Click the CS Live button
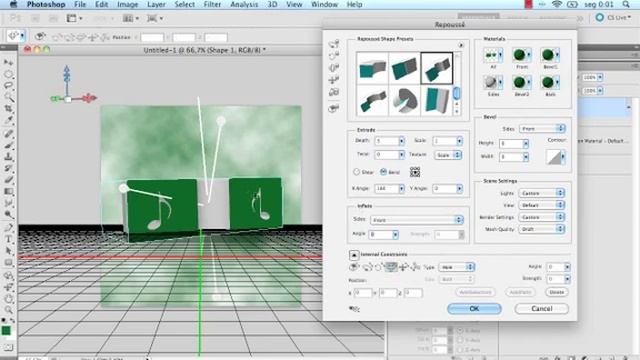The image size is (640, 360). pos(613,18)
